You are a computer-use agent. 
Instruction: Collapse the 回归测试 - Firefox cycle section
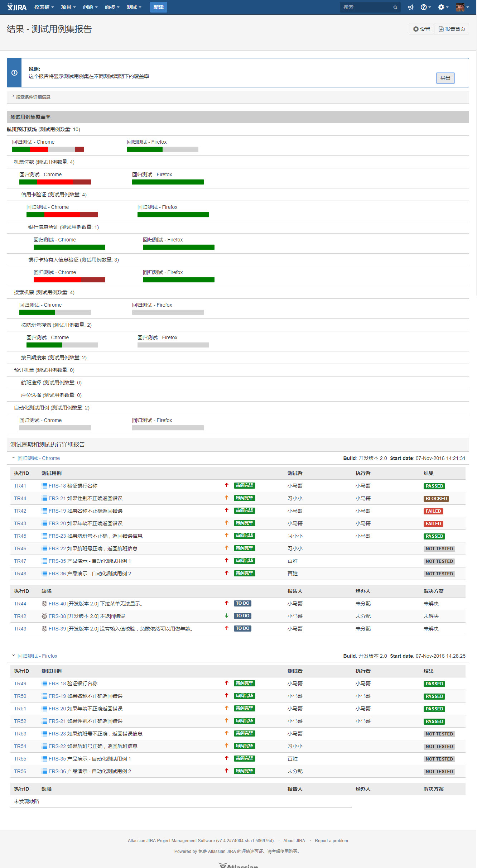click(13, 656)
